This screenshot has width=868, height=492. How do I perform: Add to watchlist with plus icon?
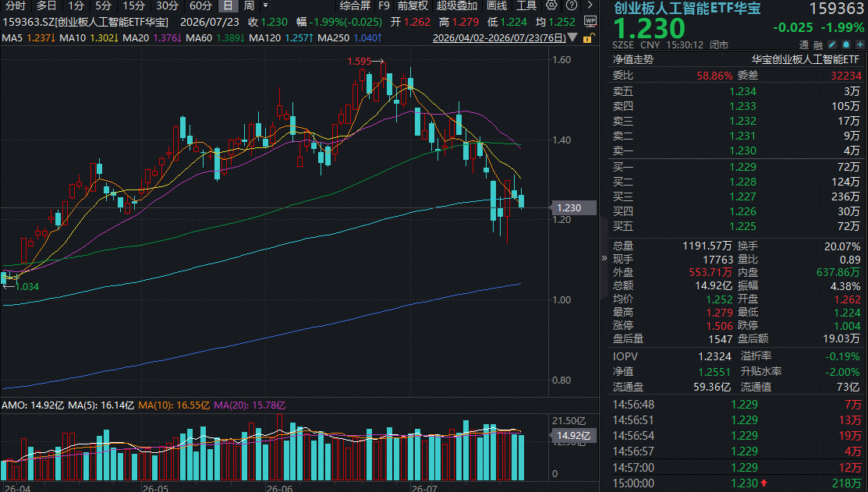tap(859, 44)
